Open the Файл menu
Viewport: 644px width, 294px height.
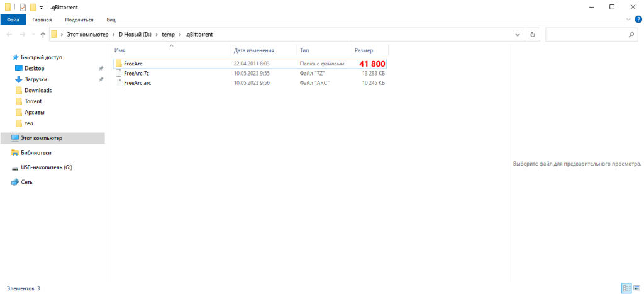[x=13, y=20]
